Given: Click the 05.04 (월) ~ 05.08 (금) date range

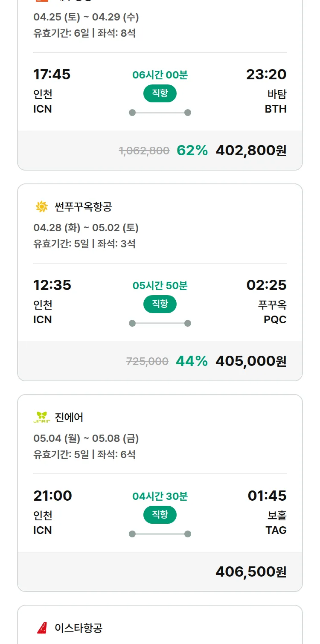Looking at the screenshot, I should coord(86,438).
